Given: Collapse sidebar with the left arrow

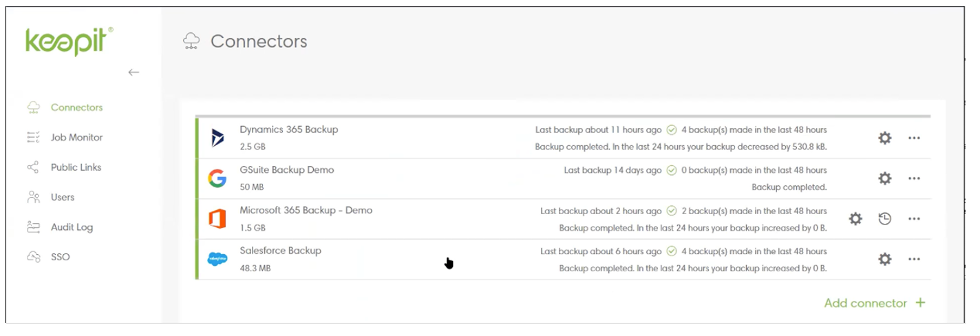Looking at the screenshot, I should 134,72.
